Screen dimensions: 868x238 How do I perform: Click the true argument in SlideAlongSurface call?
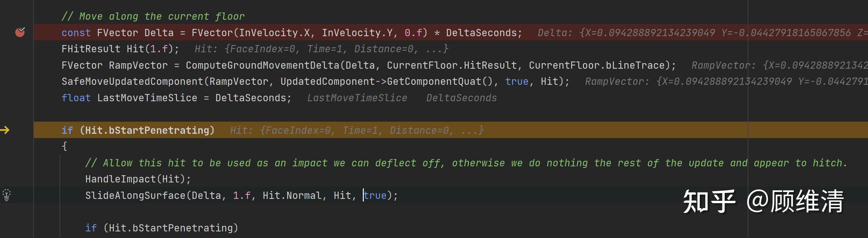coord(375,196)
